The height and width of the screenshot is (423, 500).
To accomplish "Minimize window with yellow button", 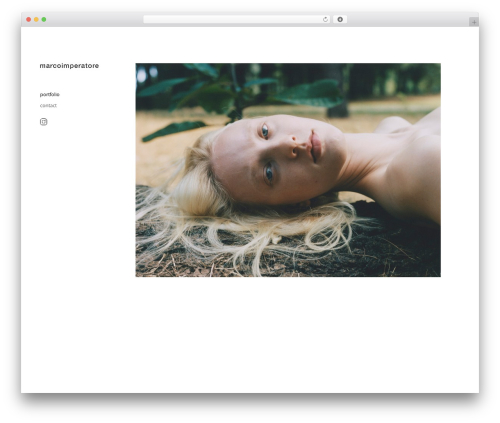I will 36,20.
